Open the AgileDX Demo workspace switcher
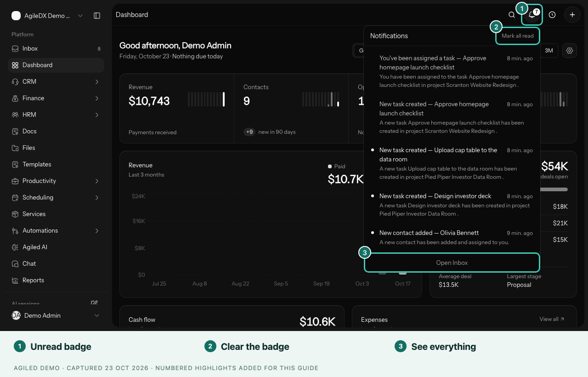This screenshot has height=377, width=588. point(47,16)
